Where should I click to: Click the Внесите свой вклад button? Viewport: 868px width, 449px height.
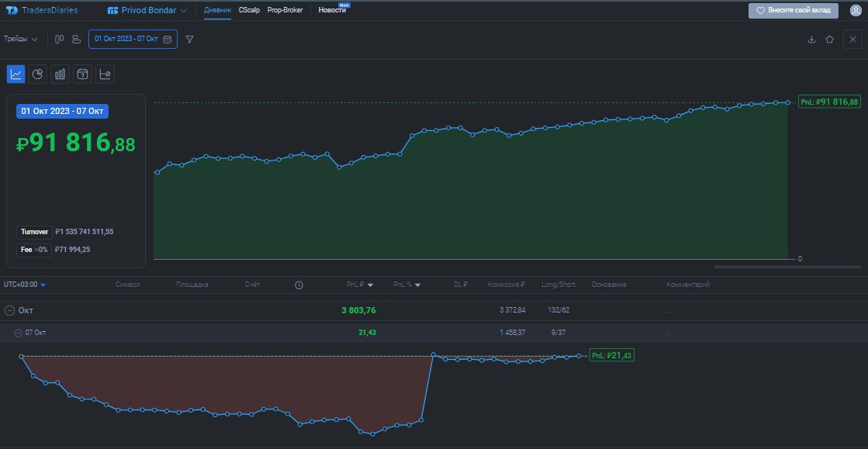coord(793,10)
